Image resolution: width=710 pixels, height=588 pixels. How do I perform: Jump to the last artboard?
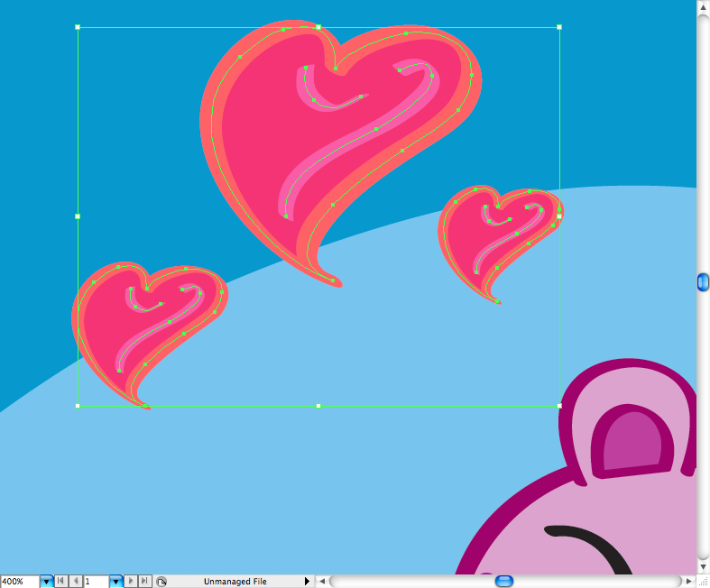click(144, 582)
